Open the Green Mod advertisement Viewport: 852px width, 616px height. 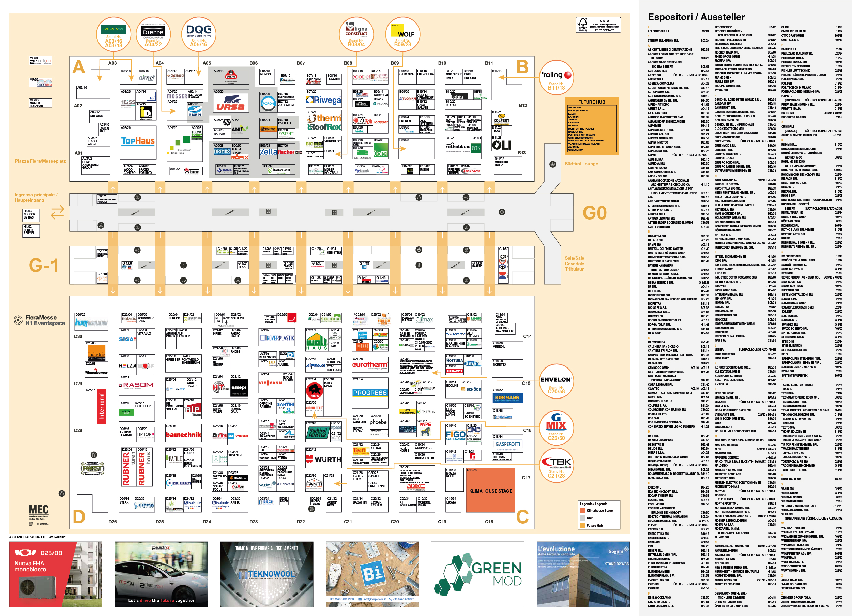click(x=478, y=574)
